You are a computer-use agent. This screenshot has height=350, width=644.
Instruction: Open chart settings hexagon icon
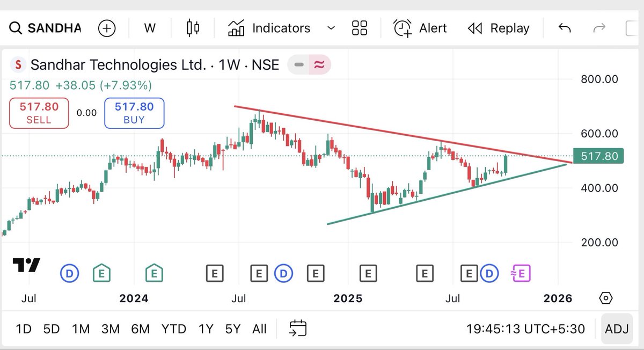point(605,298)
